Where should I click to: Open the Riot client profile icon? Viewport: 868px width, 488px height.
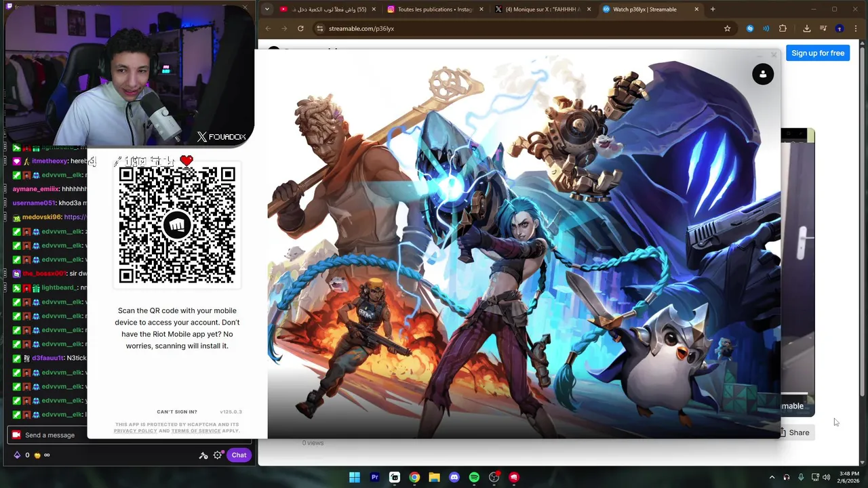click(x=763, y=75)
